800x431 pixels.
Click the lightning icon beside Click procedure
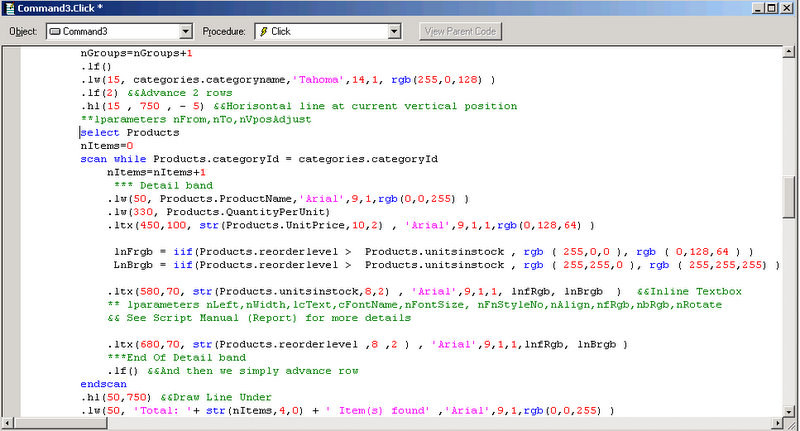click(264, 32)
